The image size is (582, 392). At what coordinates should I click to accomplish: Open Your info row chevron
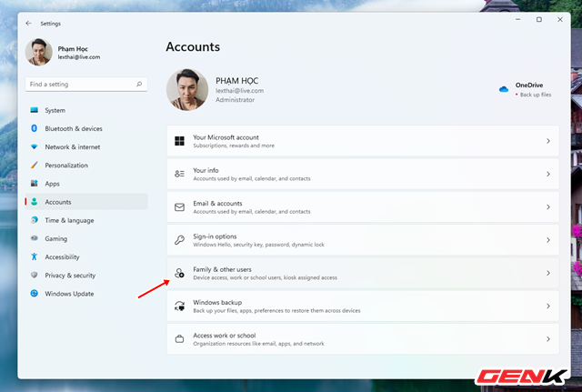[548, 174]
